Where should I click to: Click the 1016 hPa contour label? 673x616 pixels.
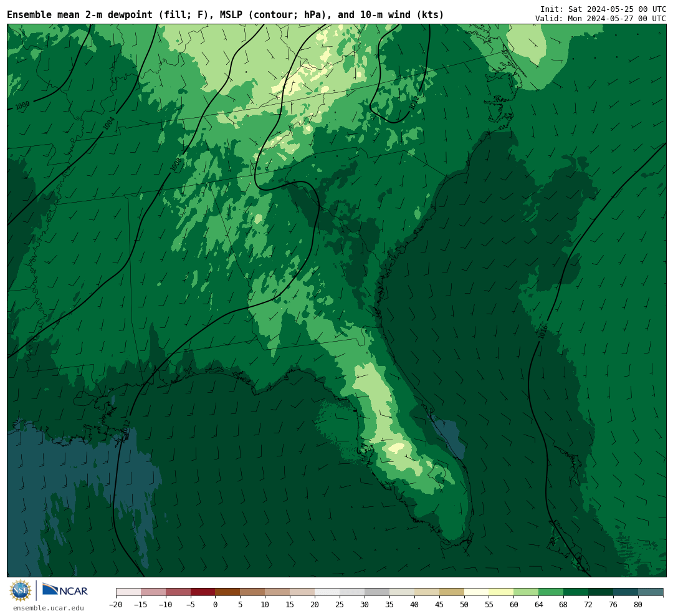(543, 331)
